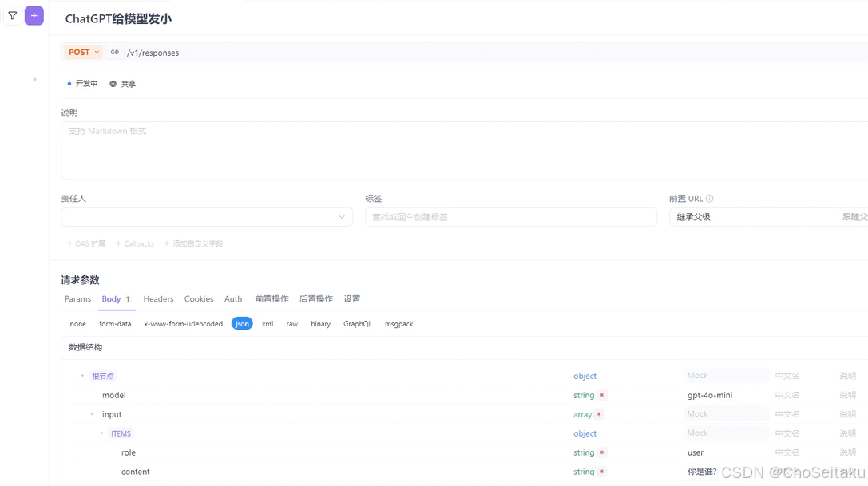The image size is (868, 486).
Task: Switch to the Params tab
Action: click(x=77, y=299)
